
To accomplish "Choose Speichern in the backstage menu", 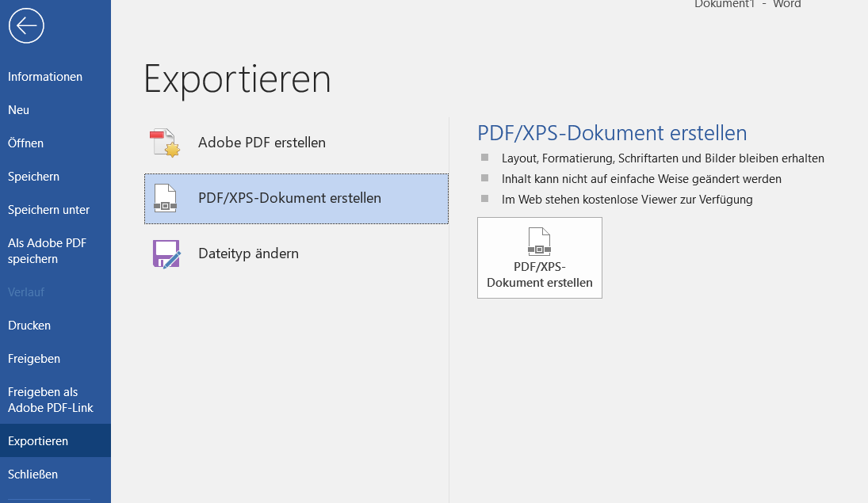I will pyautogui.click(x=55, y=177).
